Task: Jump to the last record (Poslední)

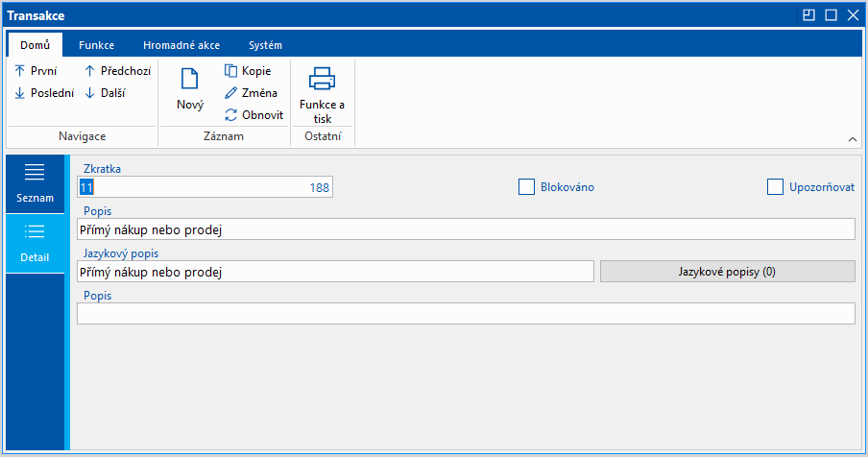Action: (43, 93)
